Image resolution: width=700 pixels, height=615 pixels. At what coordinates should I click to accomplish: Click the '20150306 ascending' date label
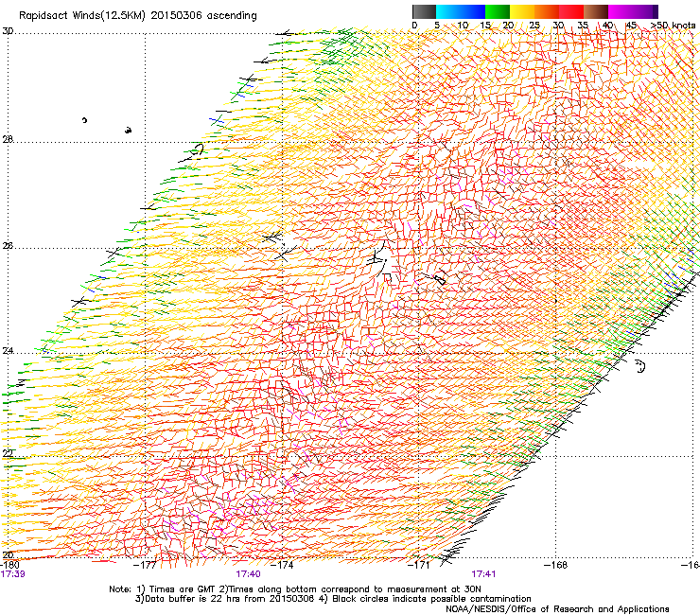coord(203,16)
